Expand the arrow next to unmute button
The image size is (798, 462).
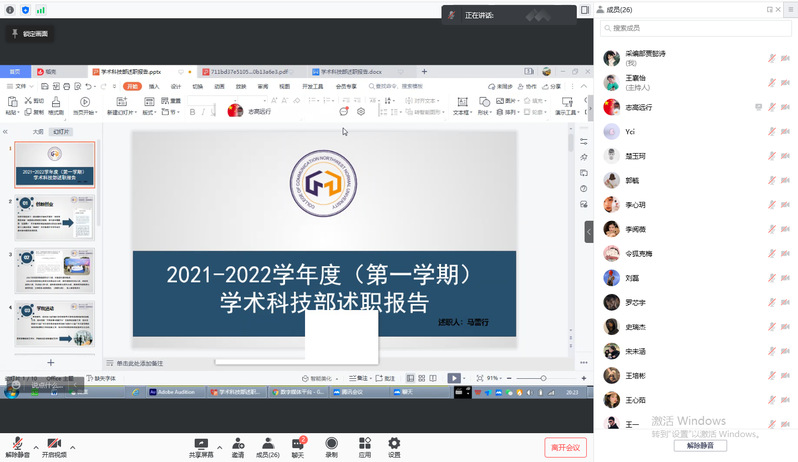36,445
